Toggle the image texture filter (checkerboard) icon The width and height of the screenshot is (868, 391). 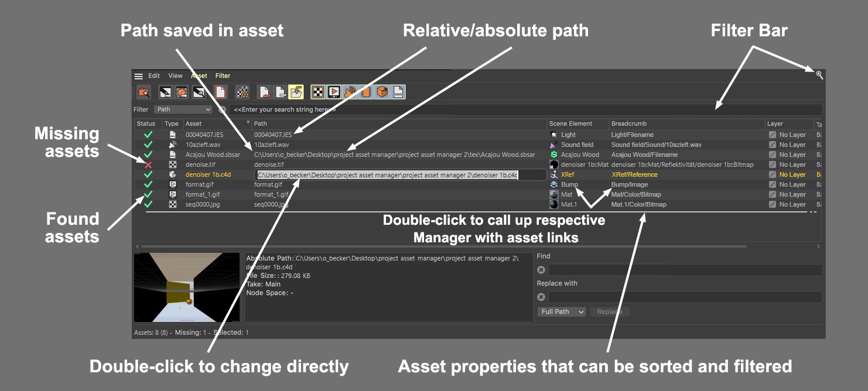point(317,92)
